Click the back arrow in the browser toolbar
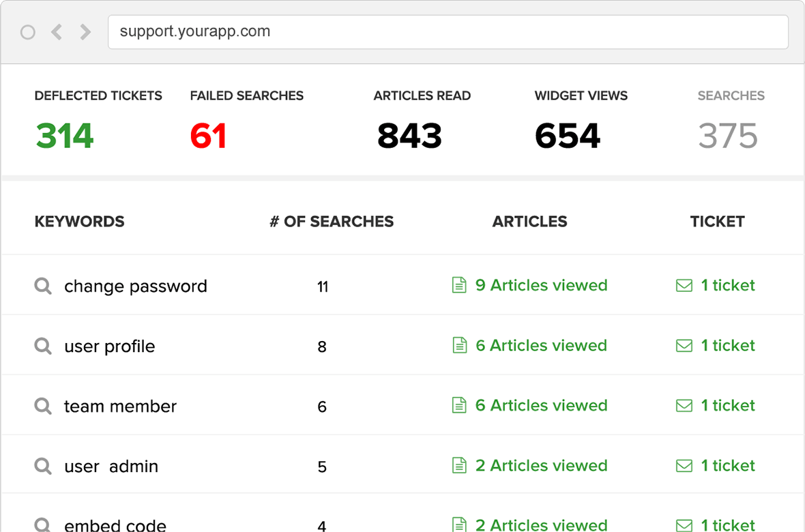805x532 pixels. click(x=57, y=31)
